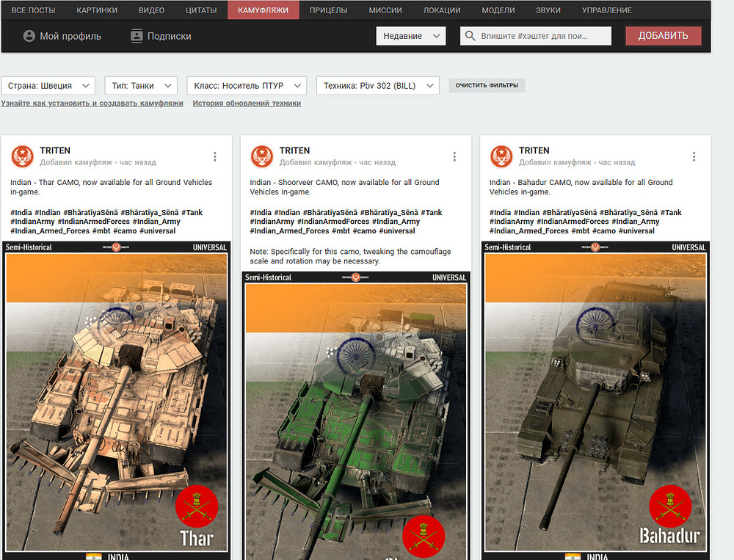734x560 pixels.
Task: Click #Tank hashtag in Shoorveer post
Action: point(431,213)
